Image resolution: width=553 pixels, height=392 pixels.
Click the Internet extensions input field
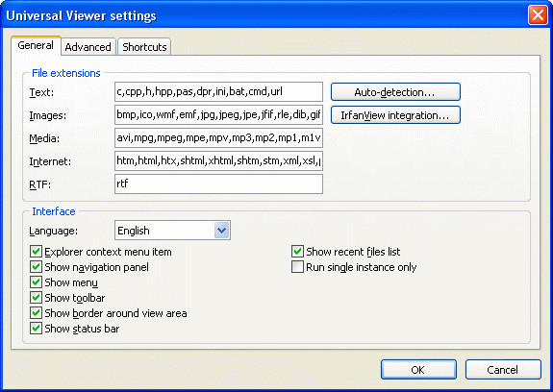coord(218,161)
